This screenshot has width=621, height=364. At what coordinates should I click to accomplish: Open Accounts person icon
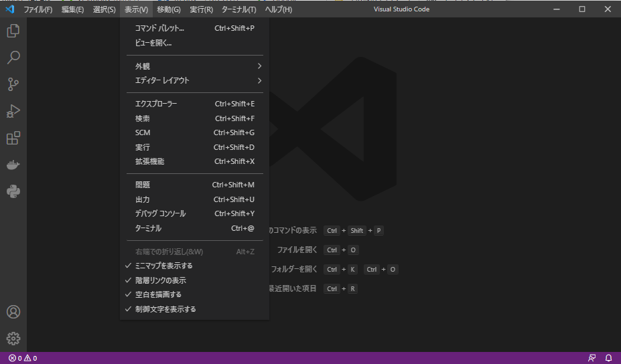tap(13, 312)
